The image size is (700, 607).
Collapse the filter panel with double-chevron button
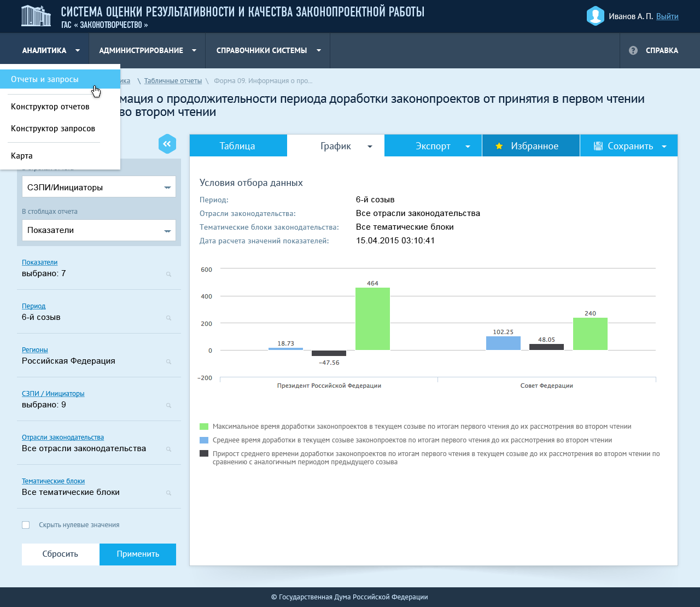[167, 144]
